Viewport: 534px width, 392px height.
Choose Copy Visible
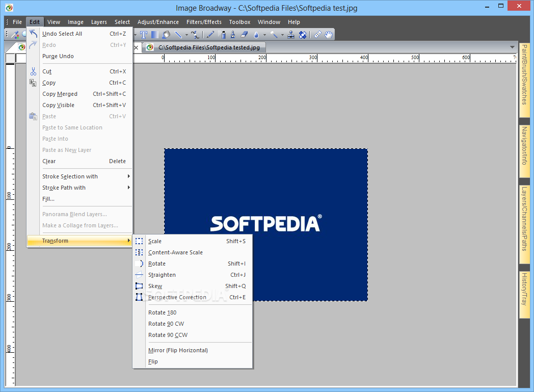pos(79,105)
